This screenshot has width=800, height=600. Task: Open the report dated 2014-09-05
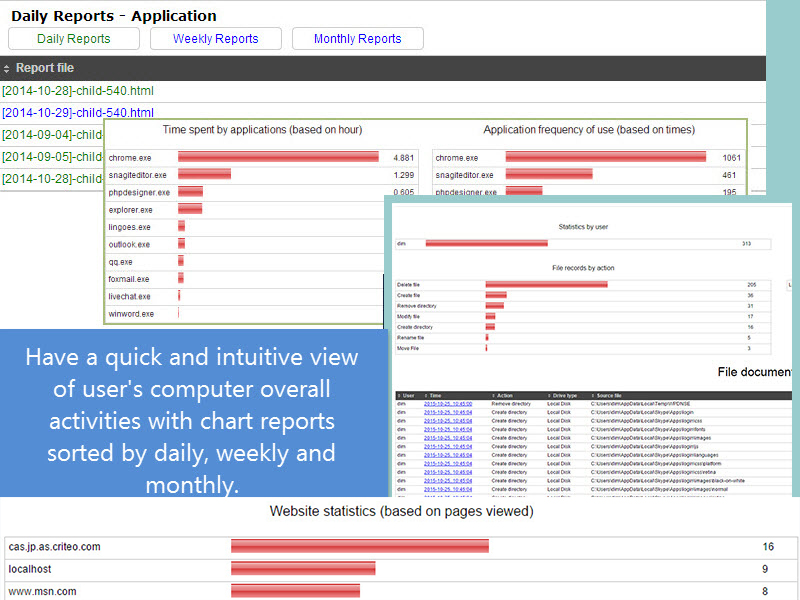pos(52,157)
